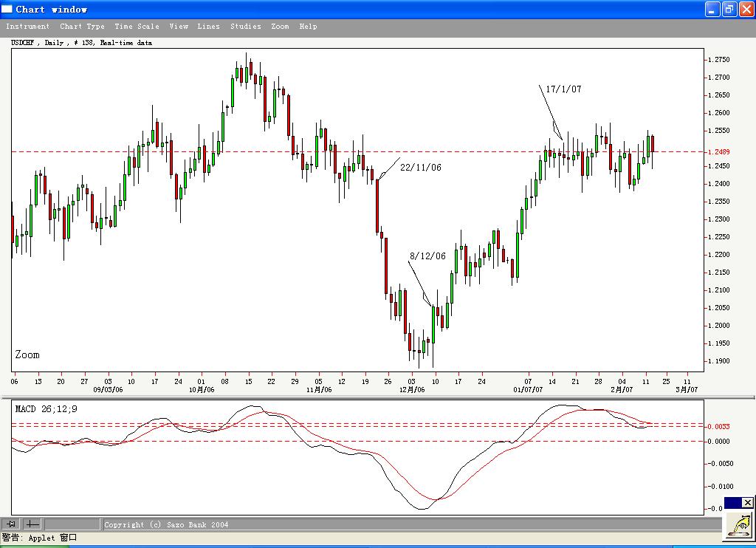The width and height of the screenshot is (756, 548).
Task: Click the 22/11/06 chart annotation
Action: (420, 168)
